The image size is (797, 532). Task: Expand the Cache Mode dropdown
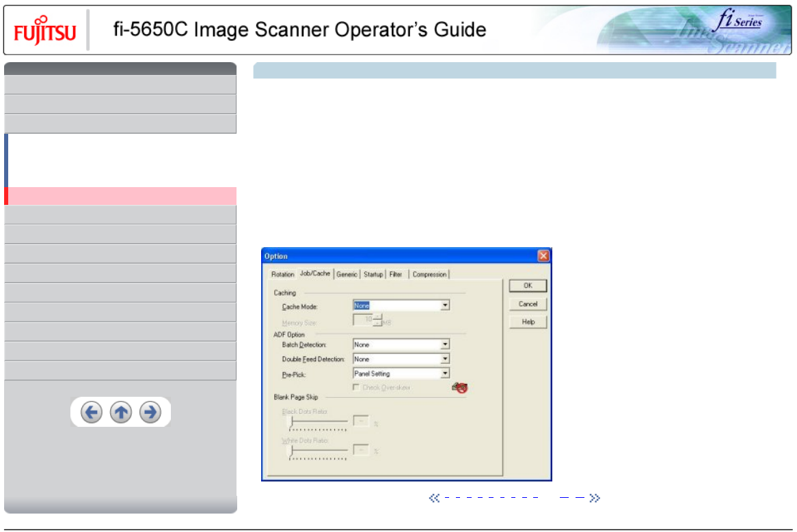point(444,306)
